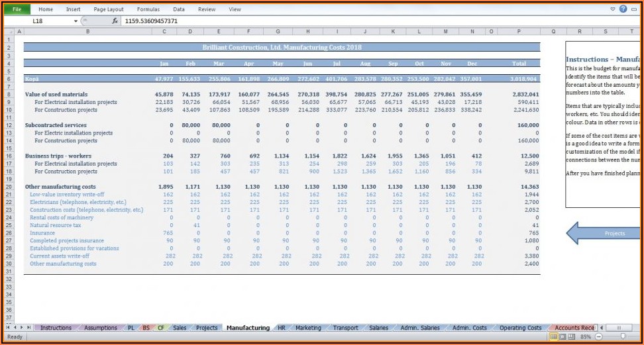Click the fx Insert Function icon
Viewport: 644px width, 345px height.
click(115, 21)
